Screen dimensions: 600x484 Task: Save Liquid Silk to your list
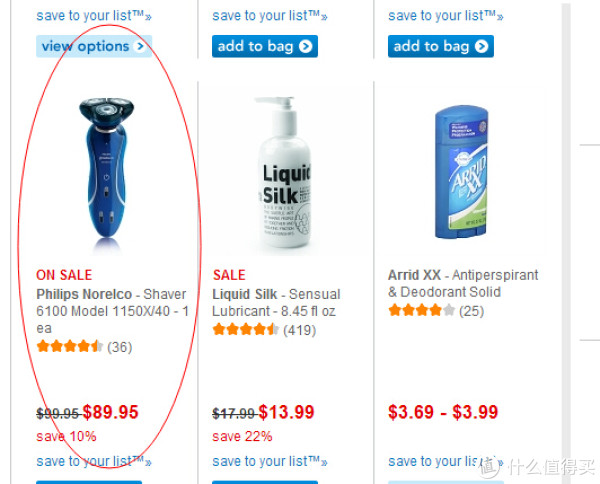click(270, 461)
